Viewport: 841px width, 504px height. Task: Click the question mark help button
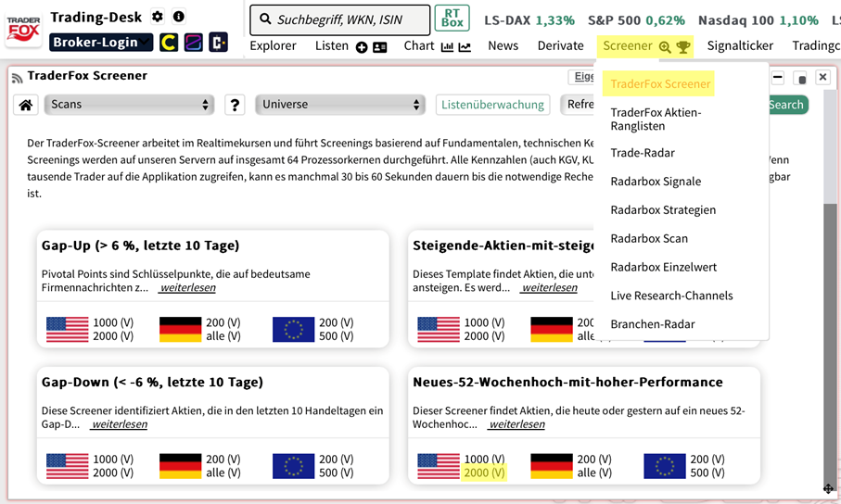point(235,105)
